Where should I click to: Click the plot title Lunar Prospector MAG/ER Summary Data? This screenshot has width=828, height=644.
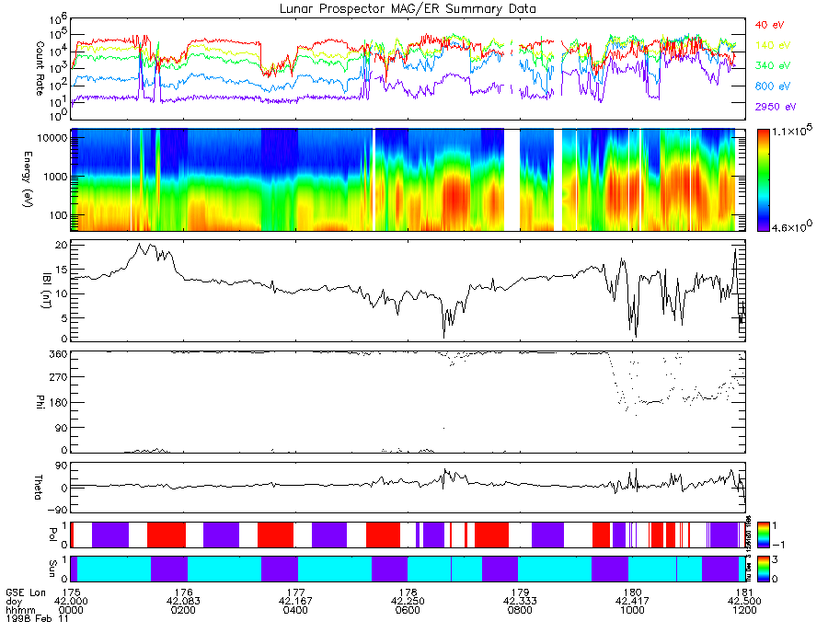click(x=408, y=8)
